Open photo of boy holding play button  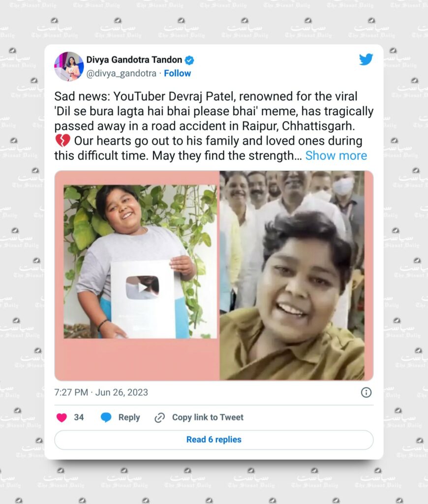140,261
